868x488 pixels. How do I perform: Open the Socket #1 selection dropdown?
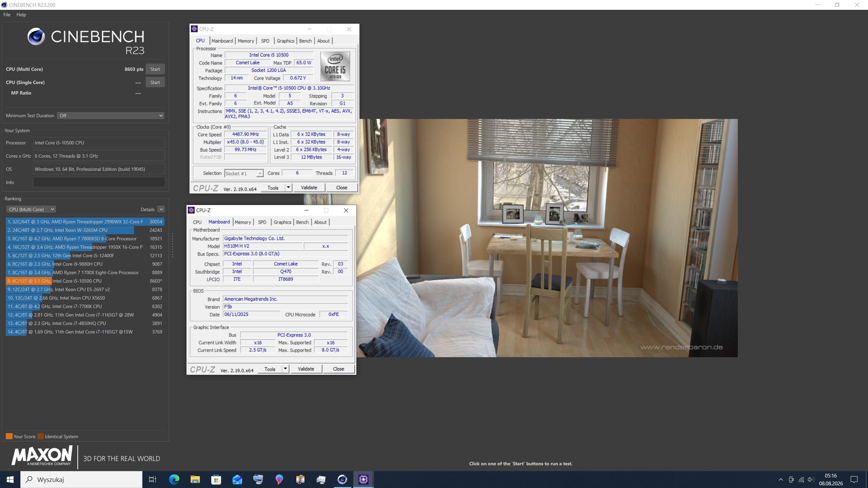(244, 174)
